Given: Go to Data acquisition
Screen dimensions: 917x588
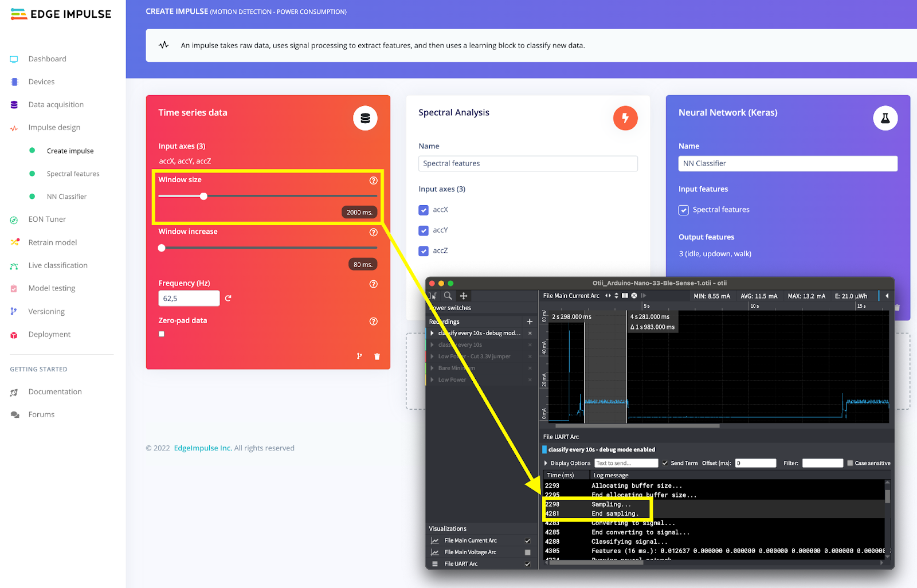Looking at the screenshot, I should coord(56,105).
